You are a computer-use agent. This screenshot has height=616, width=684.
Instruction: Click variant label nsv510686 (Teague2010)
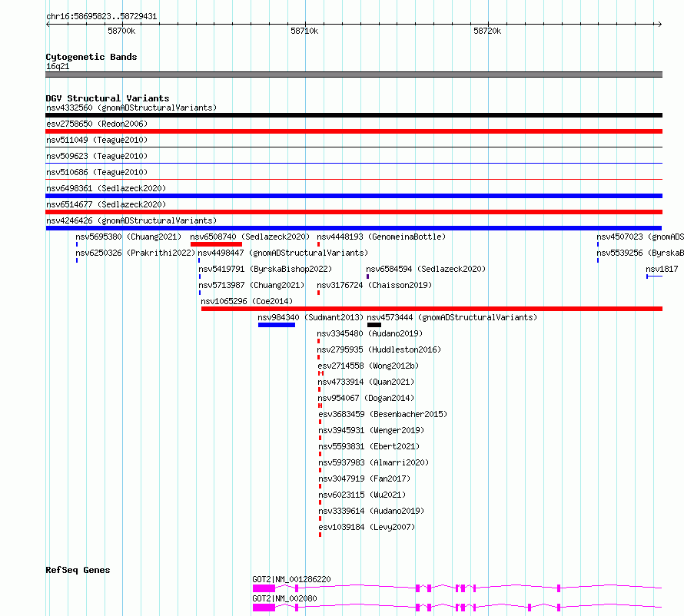(x=97, y=172)
